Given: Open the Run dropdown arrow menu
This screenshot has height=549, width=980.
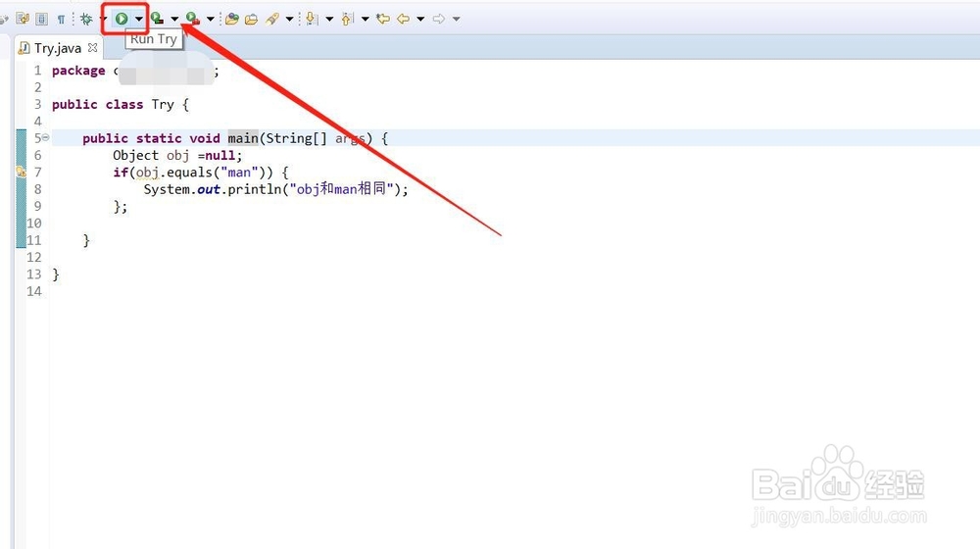Looking at the screenshot, I should point(139,20).
